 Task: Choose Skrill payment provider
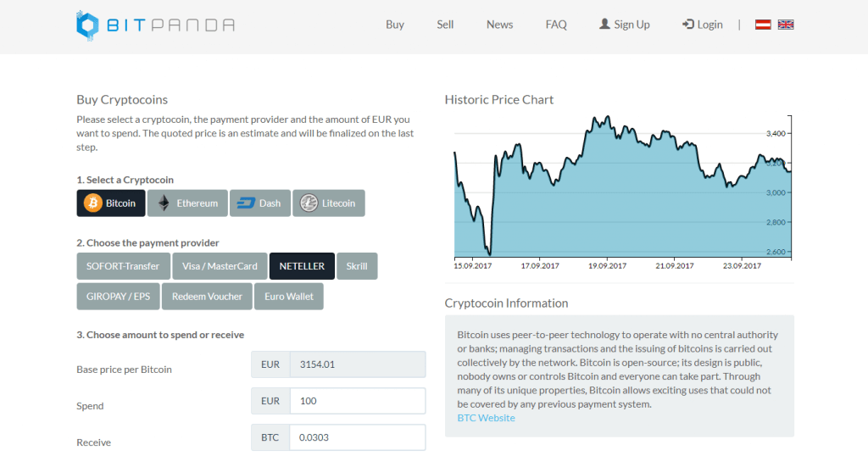pos(357,266)
